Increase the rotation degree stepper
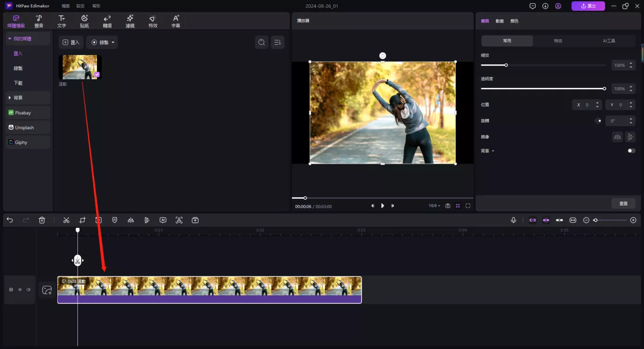 coord(631,119)
